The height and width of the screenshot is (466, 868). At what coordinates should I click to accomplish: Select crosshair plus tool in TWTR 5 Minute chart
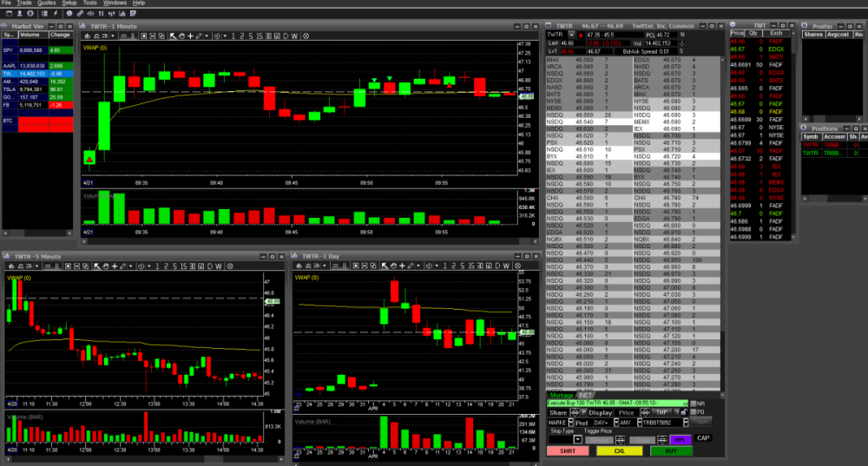115,266
